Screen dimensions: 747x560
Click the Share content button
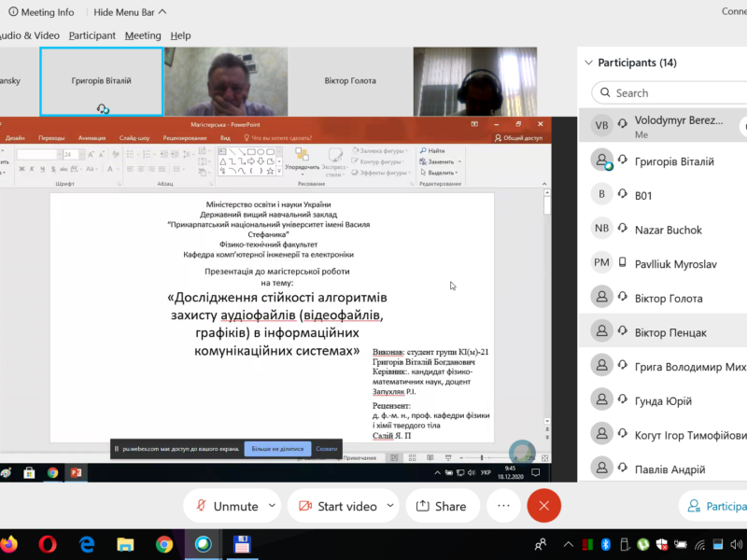click(442, 506)
